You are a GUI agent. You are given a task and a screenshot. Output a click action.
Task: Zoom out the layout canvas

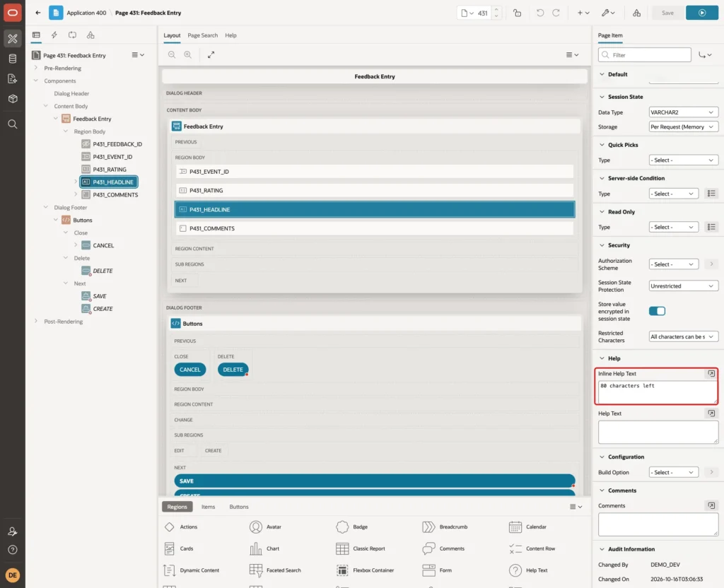pyautogui.click(x=172, y=55)
